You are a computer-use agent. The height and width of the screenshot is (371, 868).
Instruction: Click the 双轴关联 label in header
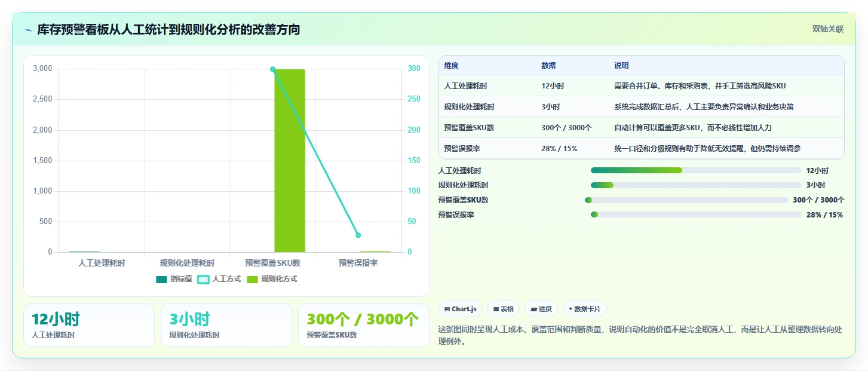827,29
